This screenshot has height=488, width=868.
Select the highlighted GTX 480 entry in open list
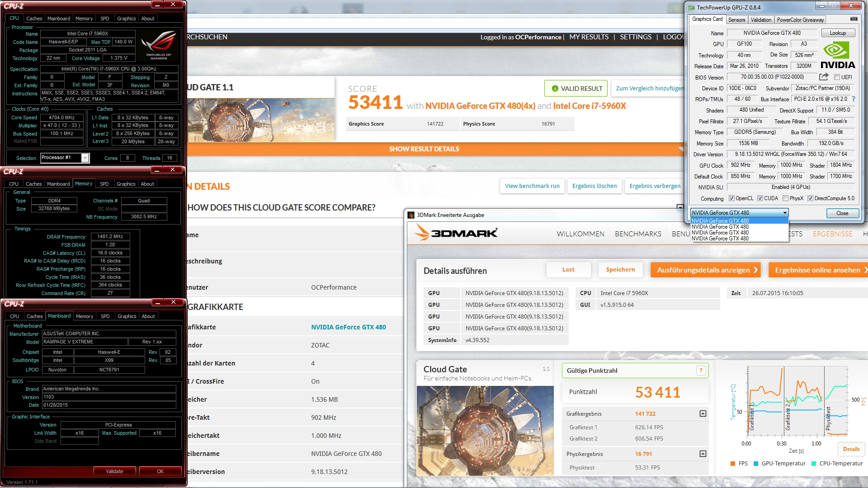(x=739, y=221)
